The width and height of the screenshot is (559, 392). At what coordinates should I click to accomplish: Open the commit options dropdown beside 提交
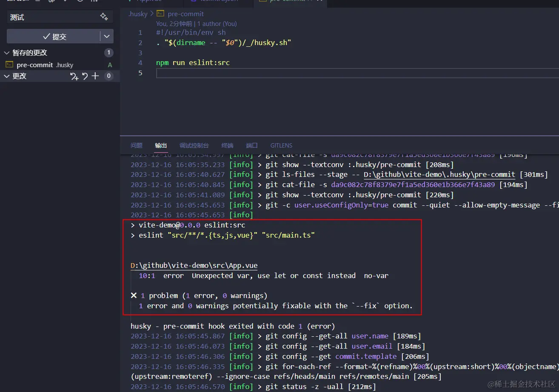click(107, 37)
